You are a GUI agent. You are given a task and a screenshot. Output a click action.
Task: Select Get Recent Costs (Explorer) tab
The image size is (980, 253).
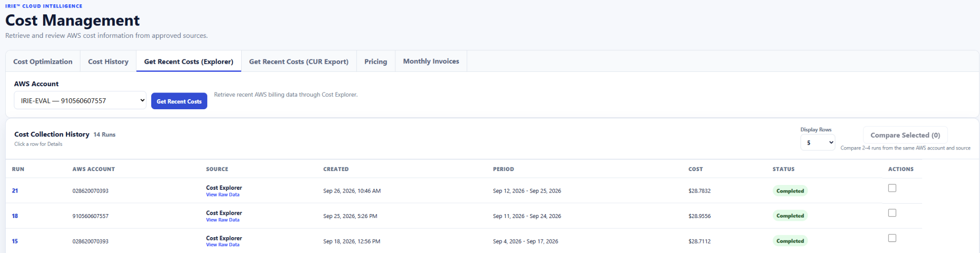(189, 61)
